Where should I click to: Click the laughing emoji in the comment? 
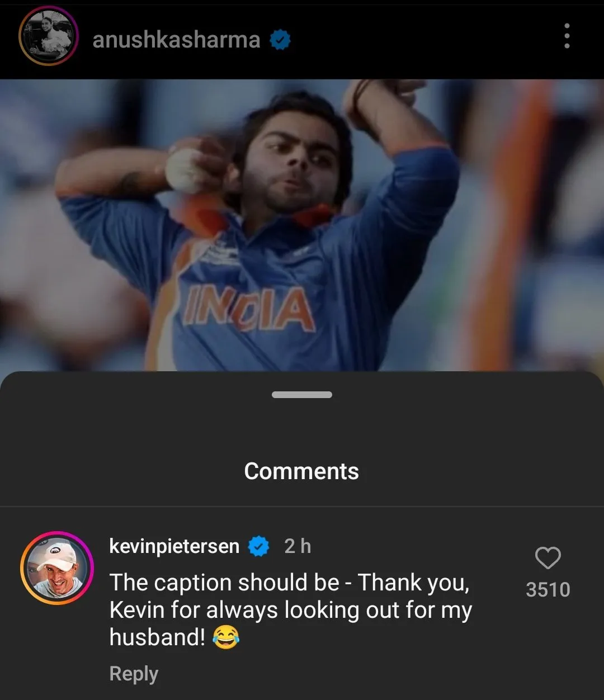point(226,637)
